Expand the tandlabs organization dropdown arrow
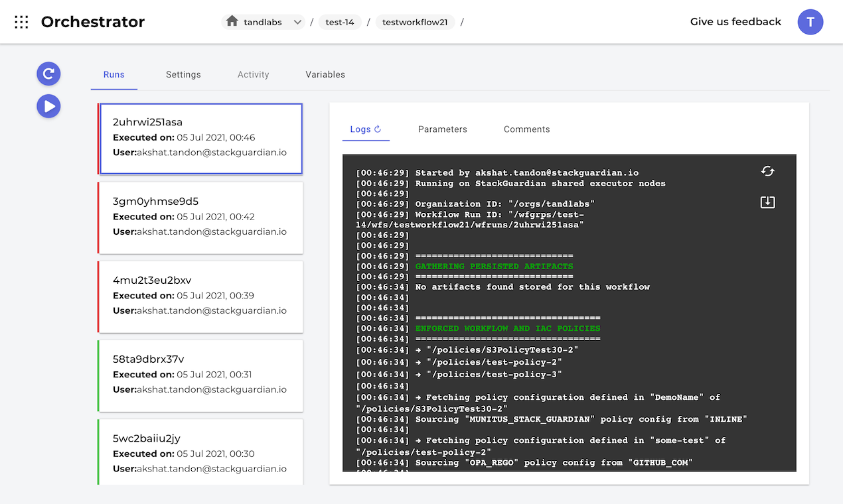843x504 pixels. tap(297, 22)
